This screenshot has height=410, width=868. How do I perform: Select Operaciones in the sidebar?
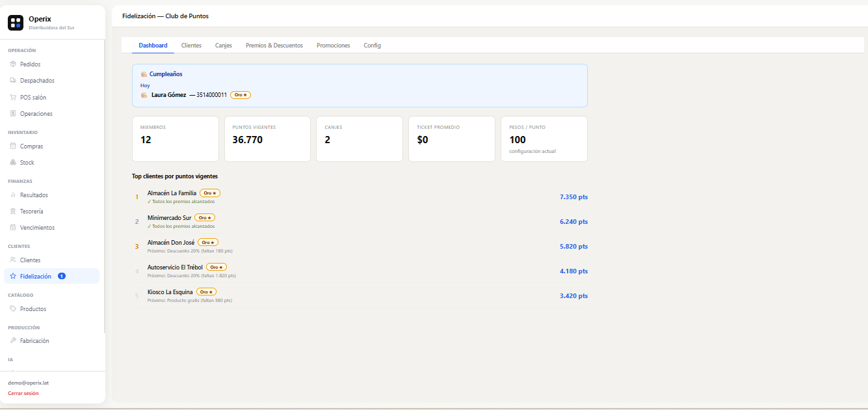click(52, 113)
